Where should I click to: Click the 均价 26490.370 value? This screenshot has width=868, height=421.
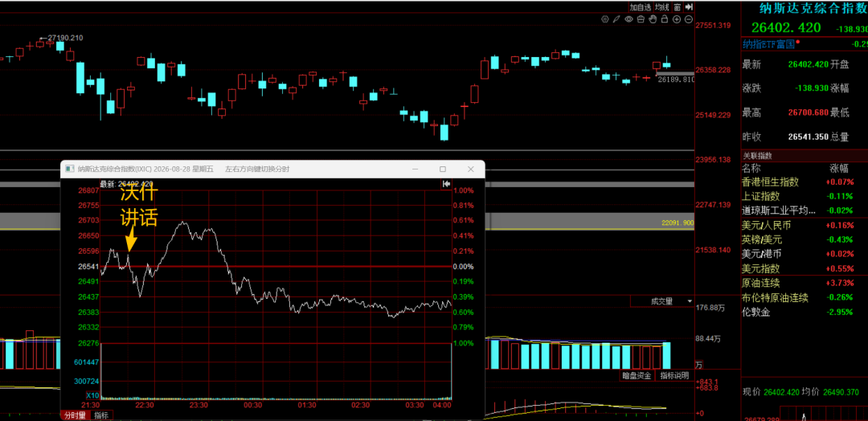(x=842, y=392)
